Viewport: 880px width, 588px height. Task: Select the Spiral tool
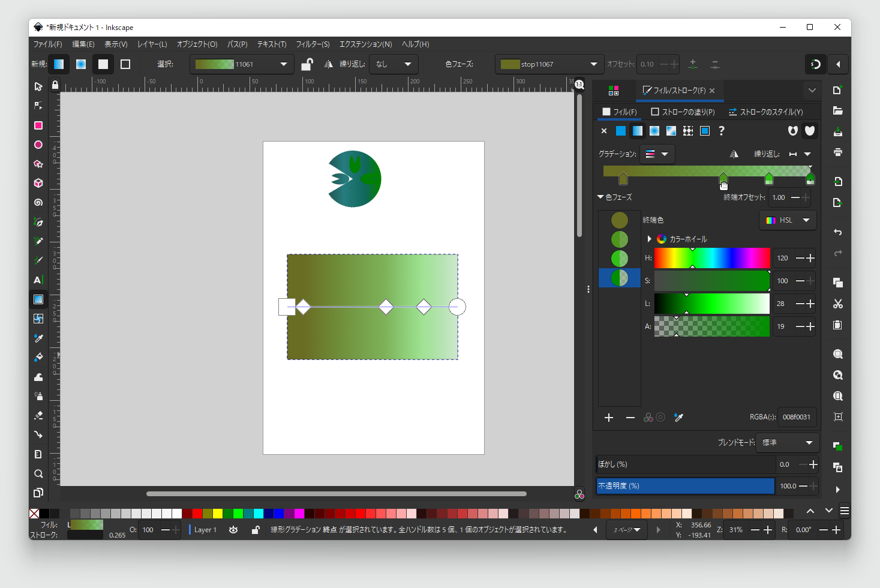click(x=38, y=203)
